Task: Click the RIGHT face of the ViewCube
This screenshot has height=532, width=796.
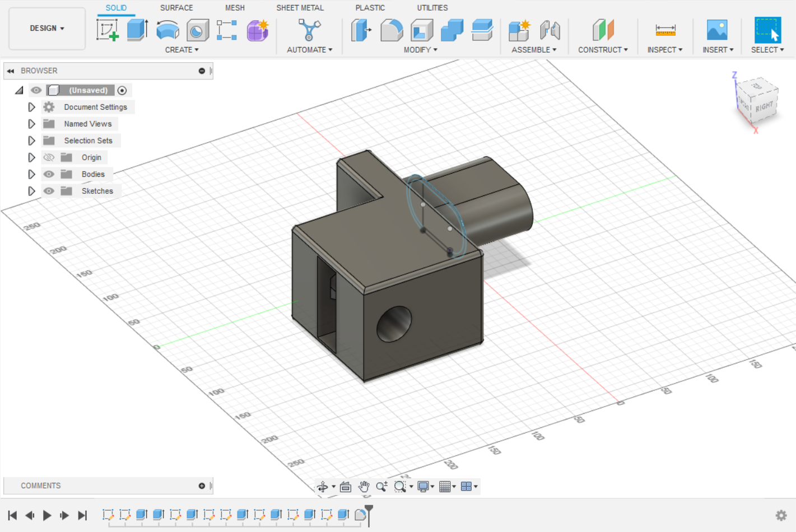Action: [764, 106]
